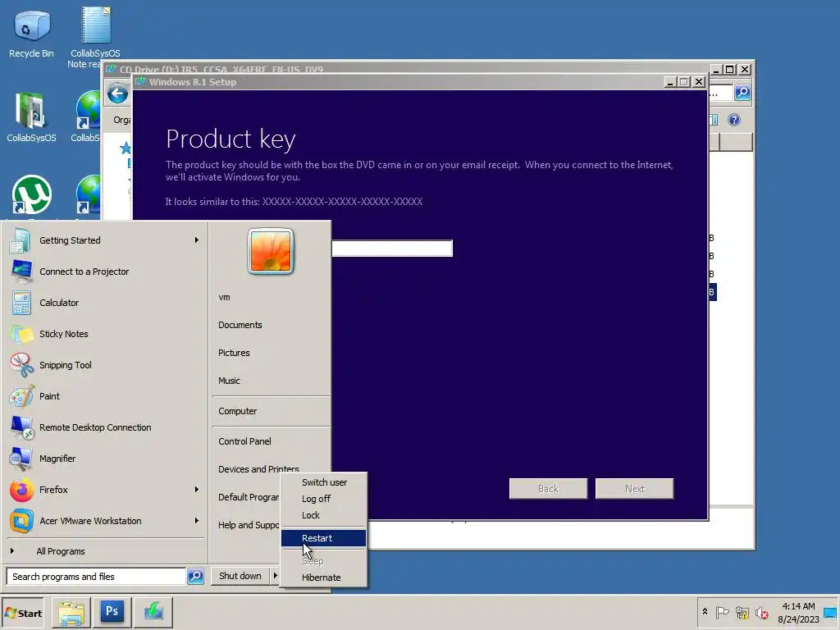
Task: Open Getting Started in Start menu
Action: pos(105,240)
